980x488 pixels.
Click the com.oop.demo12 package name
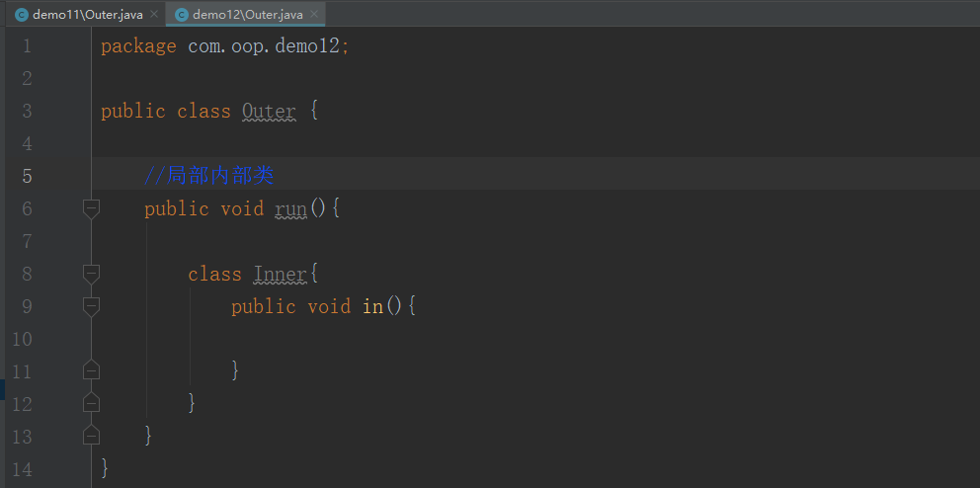coord(267,46)
